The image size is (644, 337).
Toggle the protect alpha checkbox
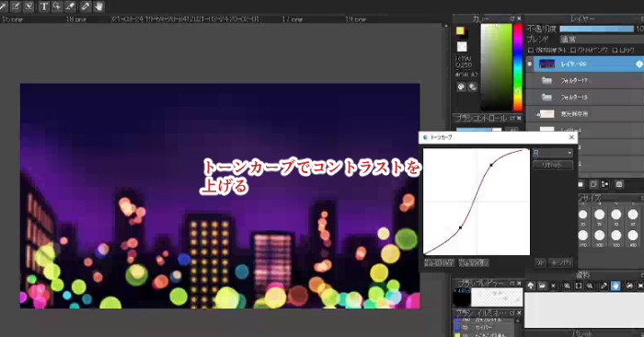pyautogui.click(x=530, y=50)
